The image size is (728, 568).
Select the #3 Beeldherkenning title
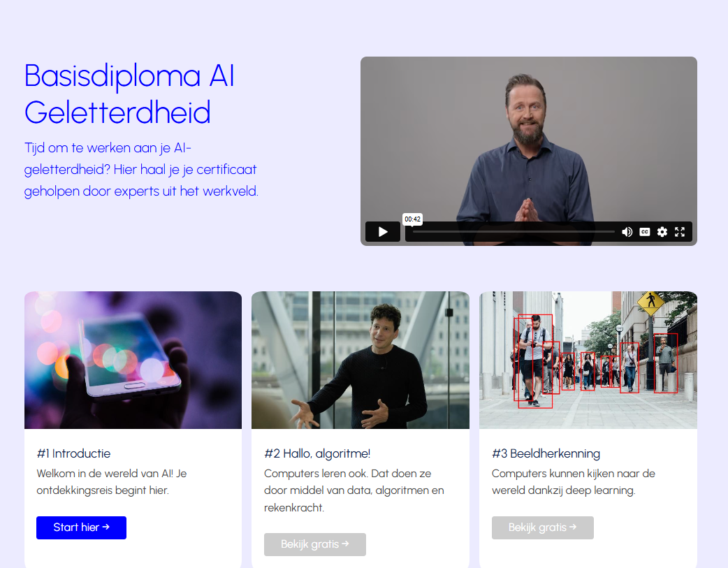click(x=546, y=453)
